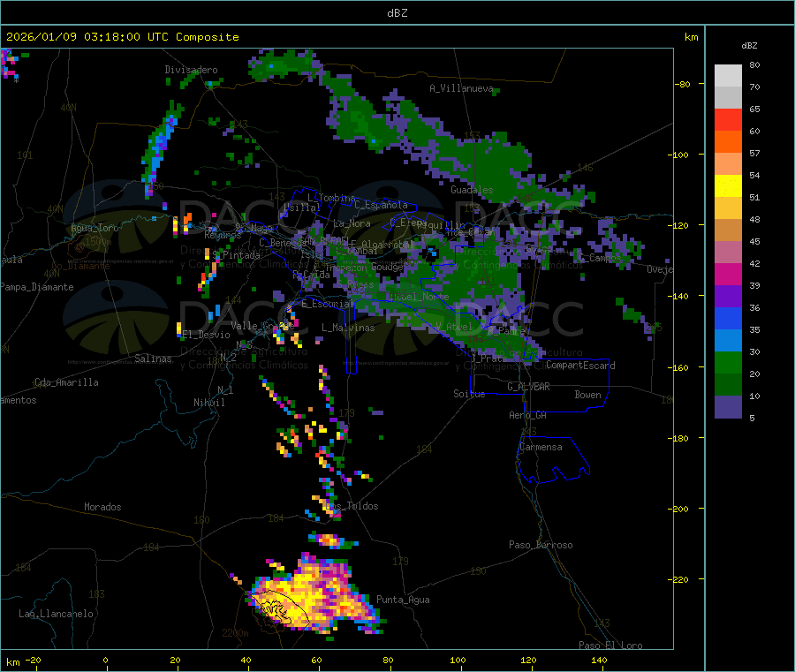Image resolution: width=795 pixels, height=672 pixels.
Task: Click the dBZ title at top
Action: coord(397,13)
